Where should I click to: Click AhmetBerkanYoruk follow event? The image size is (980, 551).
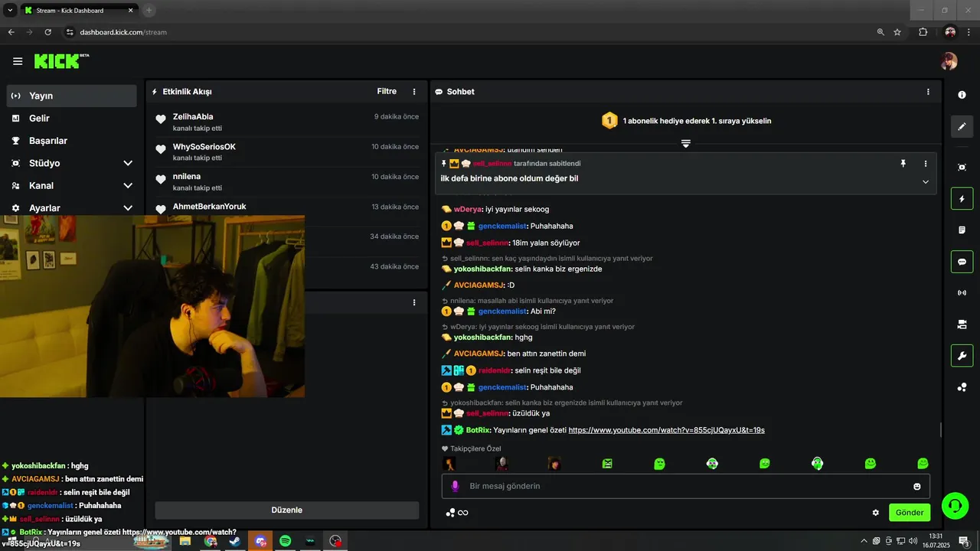(x=287, y=207)
